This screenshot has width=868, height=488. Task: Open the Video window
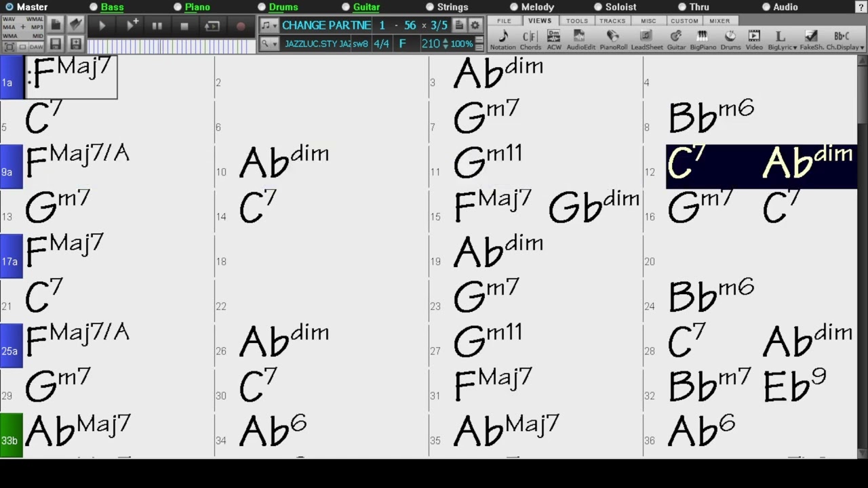click(x=754, y=40)
